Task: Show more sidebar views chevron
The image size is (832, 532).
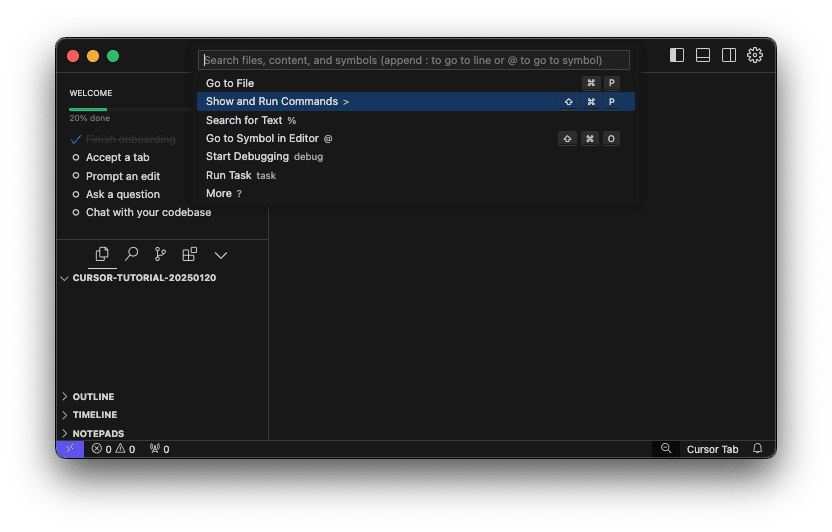Action: [x=221, y=256]
